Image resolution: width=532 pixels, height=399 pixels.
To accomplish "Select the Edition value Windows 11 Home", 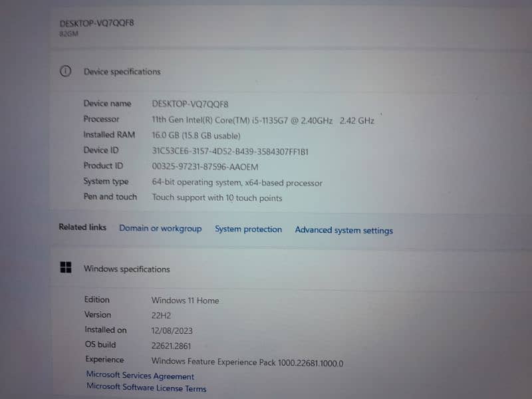I will [186, 301].
